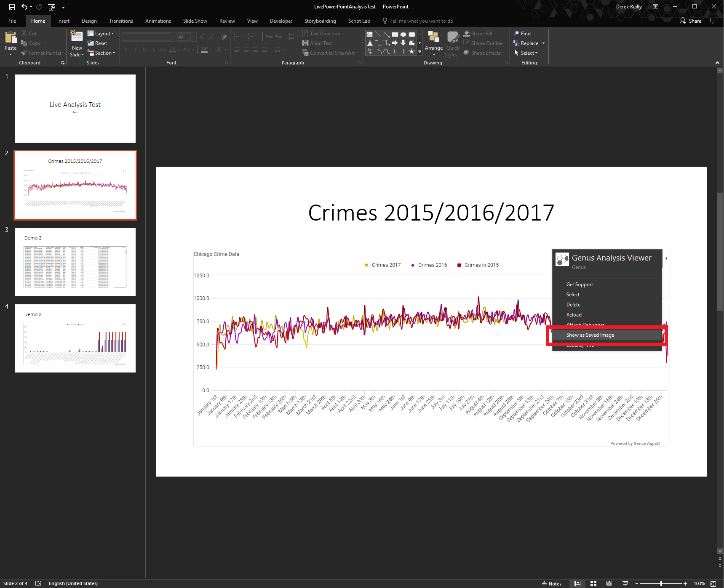Select slide 1 Live Analysis Test thumbnail
Image resolution: width=724 pixels, height=588 pixels.
point(75,109)
